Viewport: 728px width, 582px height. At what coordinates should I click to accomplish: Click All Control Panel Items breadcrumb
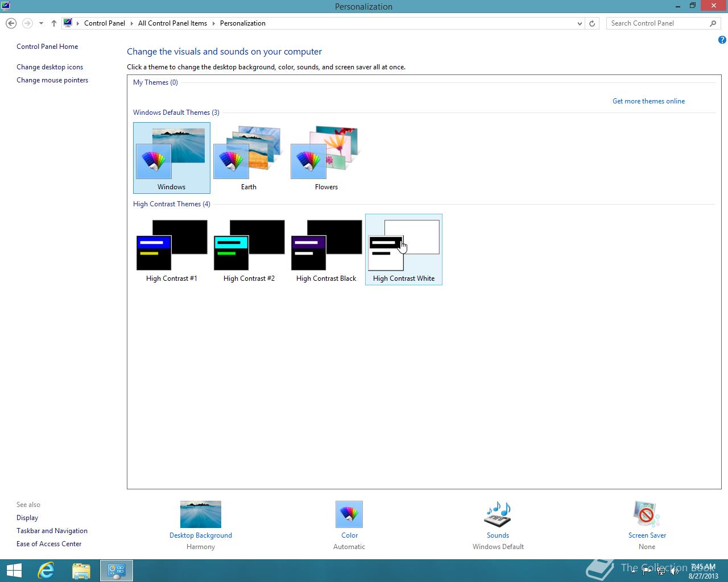[172, 23]
